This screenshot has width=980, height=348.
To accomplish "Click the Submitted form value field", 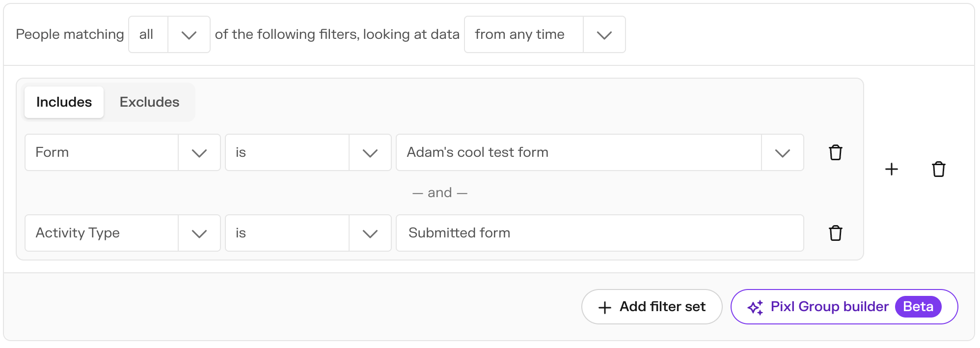I will tap(599, 233).
